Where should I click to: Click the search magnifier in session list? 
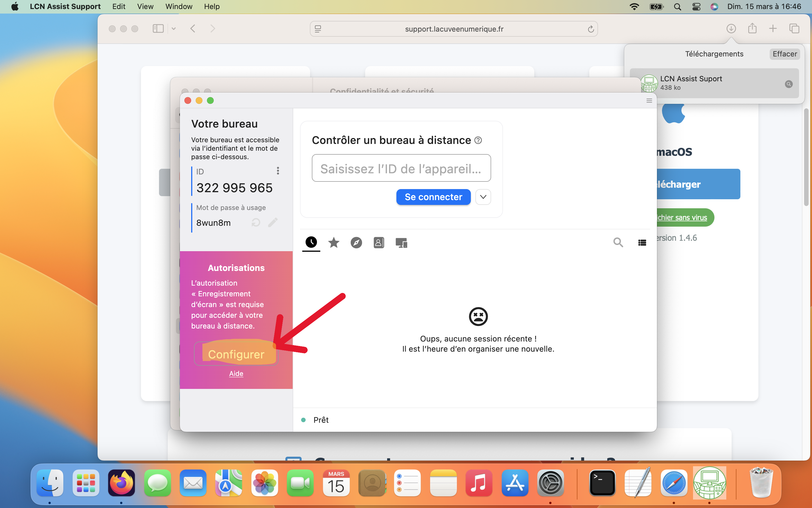(x=618, y=242)
